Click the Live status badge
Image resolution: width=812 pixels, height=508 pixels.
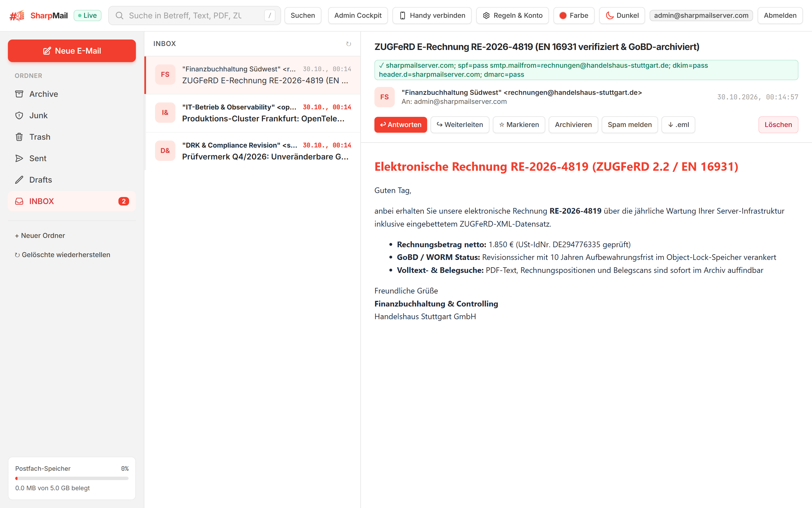pyautogui.click(x=87, y=16)
